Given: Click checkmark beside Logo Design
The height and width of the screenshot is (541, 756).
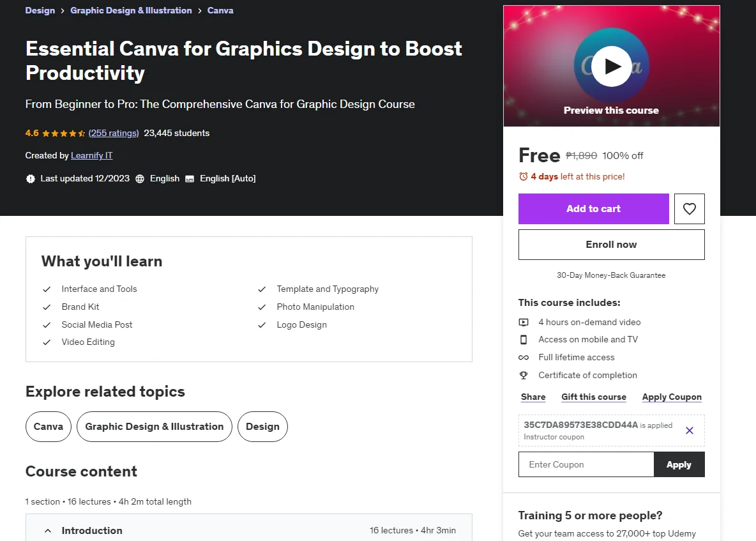Looking at the screenshot, I should [x=262, y=325].
